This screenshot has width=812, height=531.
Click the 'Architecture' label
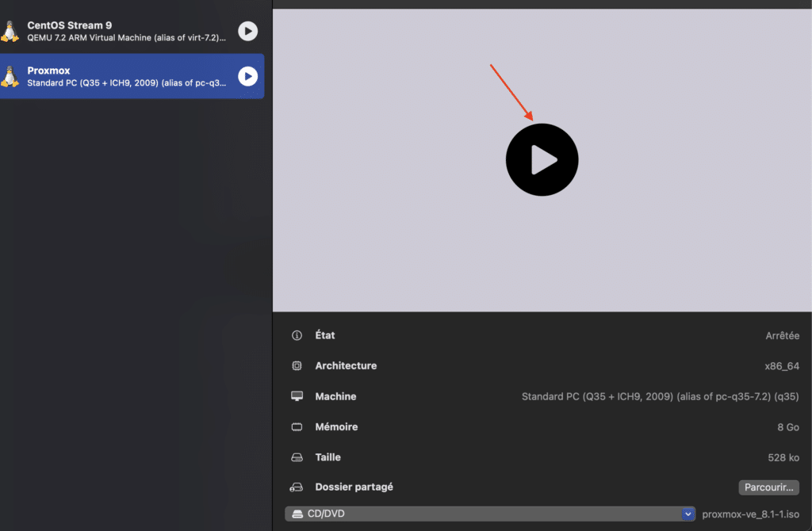coord(346,366)
